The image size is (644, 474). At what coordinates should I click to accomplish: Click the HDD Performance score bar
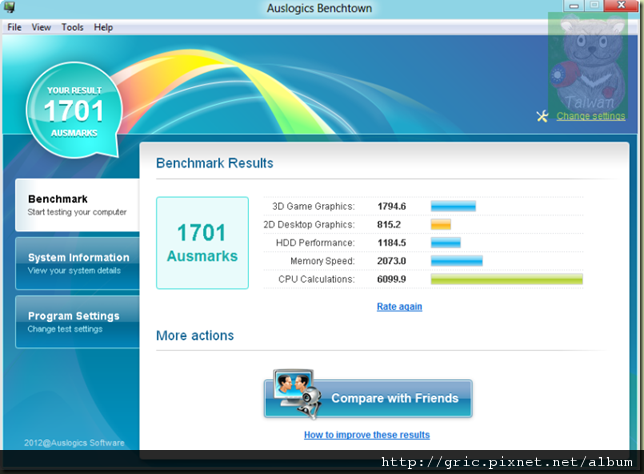pos(446,243)
